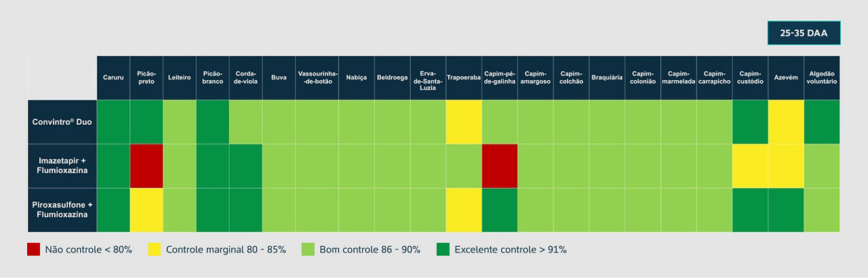This screenshot has height=278, width=868.
Task: Click the 25-35 DAA button
Action: coord(804,33)
